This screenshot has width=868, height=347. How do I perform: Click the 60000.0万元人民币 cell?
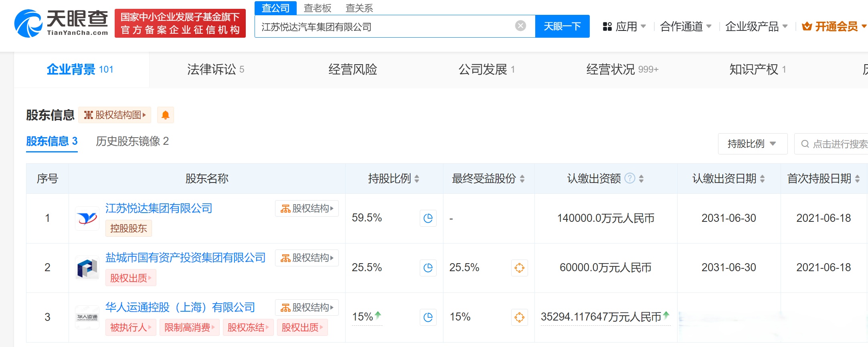(605, 268)
